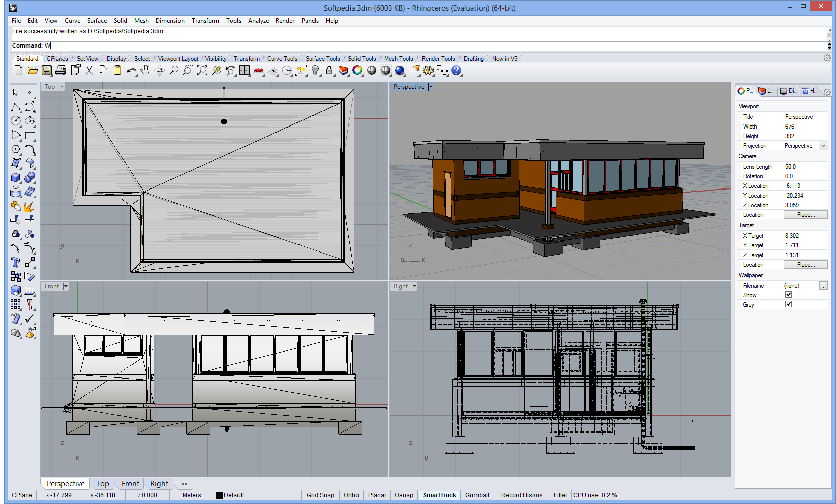The height and width of the screenshot is (504, 836).
Task: Click the camera Location Place button
Action: coord(805,215)
